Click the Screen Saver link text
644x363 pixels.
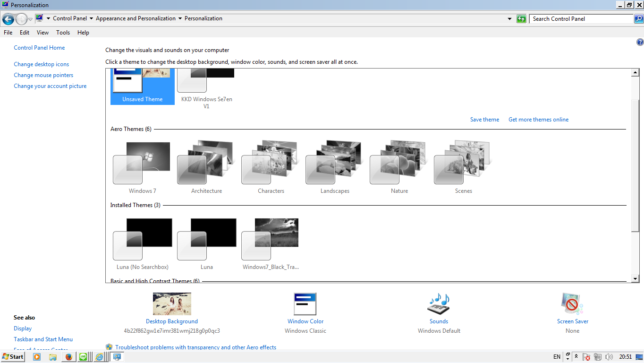pyautogui.click(x=573, y=321)
